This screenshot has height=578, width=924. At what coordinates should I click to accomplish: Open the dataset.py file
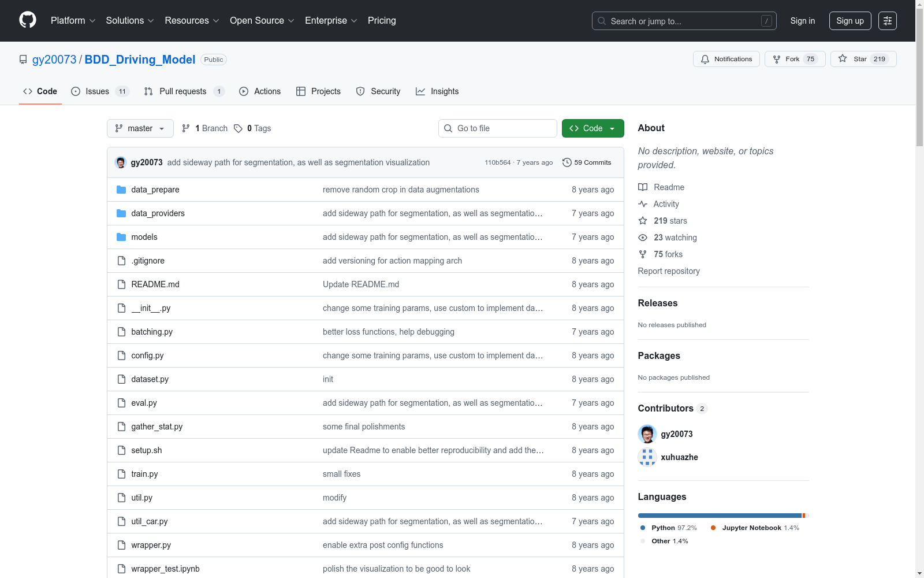(150, 379)
